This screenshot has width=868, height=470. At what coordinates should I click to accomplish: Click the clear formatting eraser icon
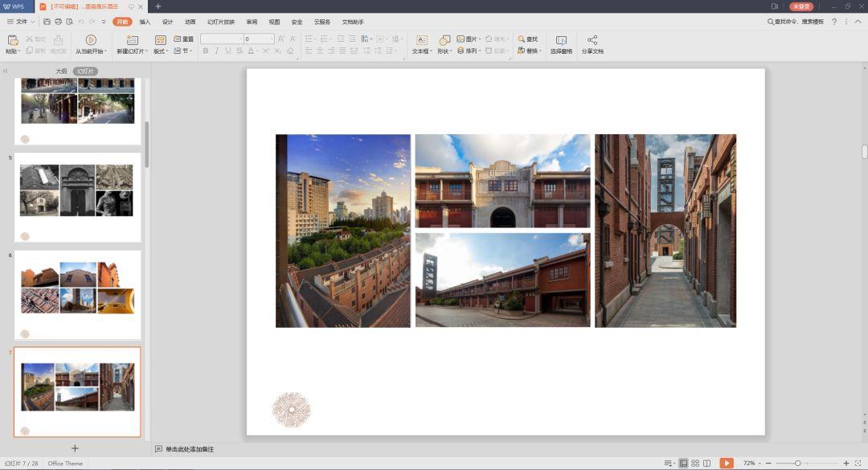tap(290, 51)
